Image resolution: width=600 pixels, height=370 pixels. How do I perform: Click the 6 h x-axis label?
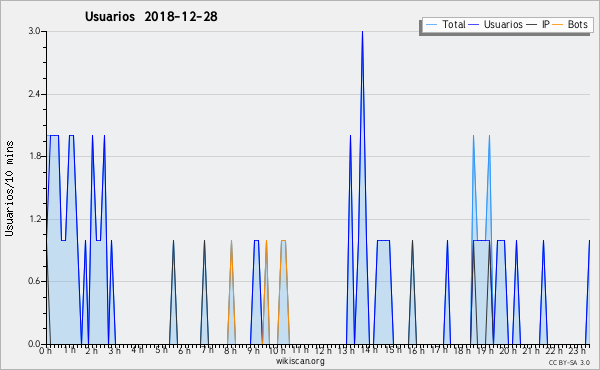click(x=184, y=350)
